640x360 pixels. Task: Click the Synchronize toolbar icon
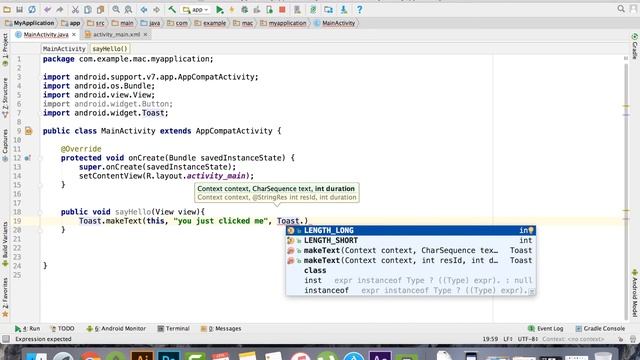point(32,9)
